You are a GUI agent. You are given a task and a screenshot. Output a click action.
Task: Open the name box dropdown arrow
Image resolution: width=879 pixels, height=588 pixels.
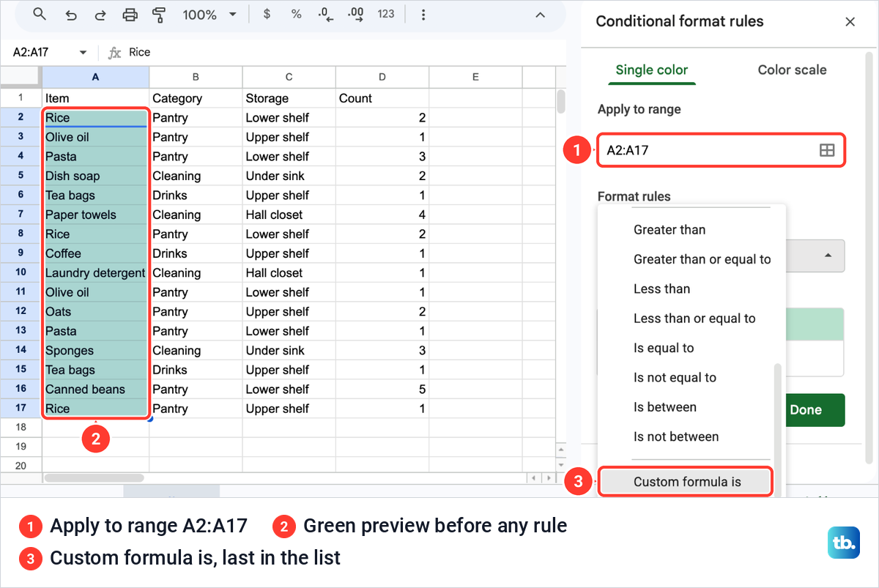click(83, 53)
